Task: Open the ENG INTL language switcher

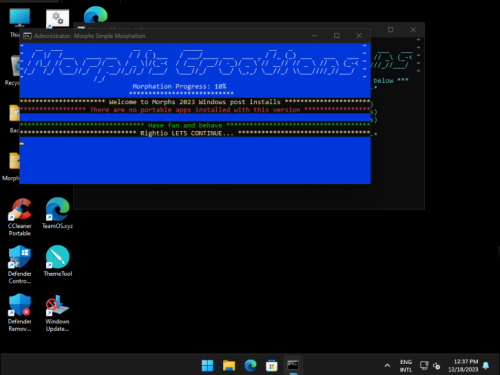Action: tap(406, 366)
